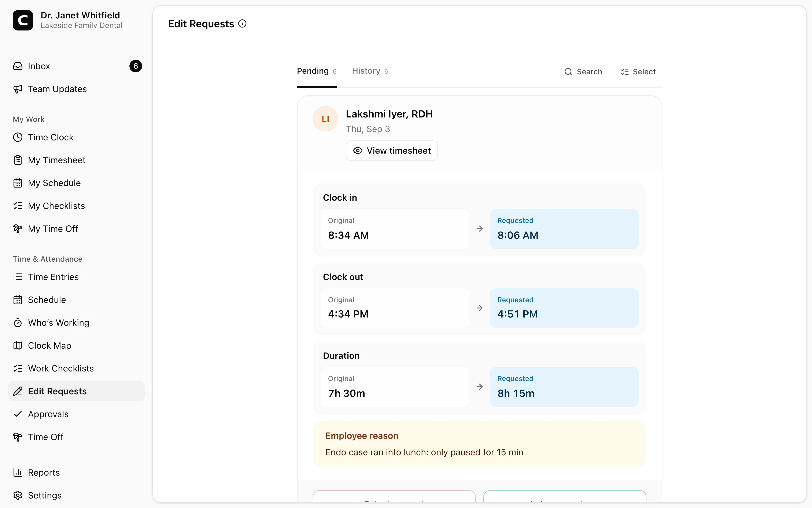This screenshot has width=812, height=508.
Task: Click the megaphone icon for Team Updates
Action: click(18, 89)
